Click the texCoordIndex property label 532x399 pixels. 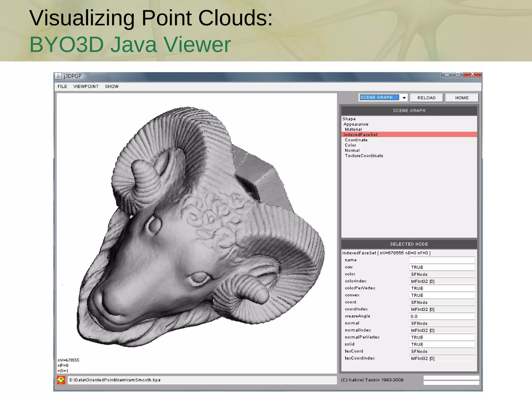(360, 358)
